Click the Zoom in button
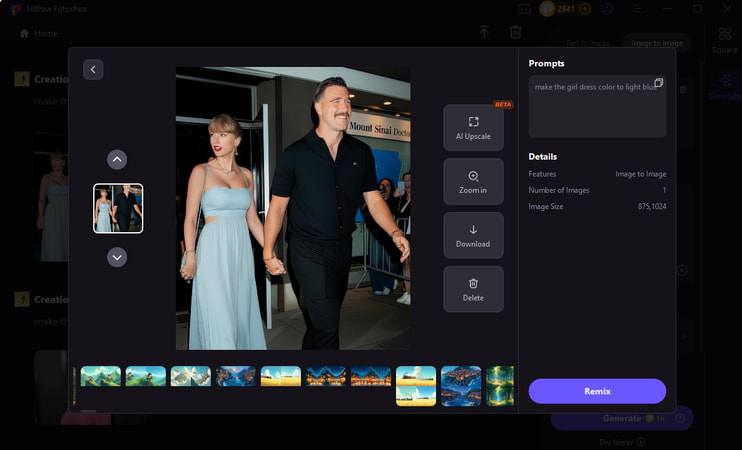This screenshot has width=742, height=450. click(x=473, y=181)
